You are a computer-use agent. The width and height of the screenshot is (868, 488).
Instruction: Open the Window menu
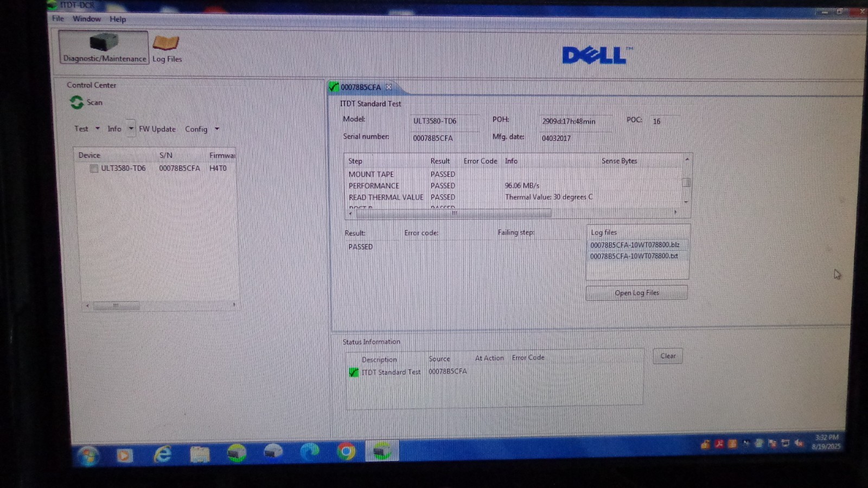87,18
